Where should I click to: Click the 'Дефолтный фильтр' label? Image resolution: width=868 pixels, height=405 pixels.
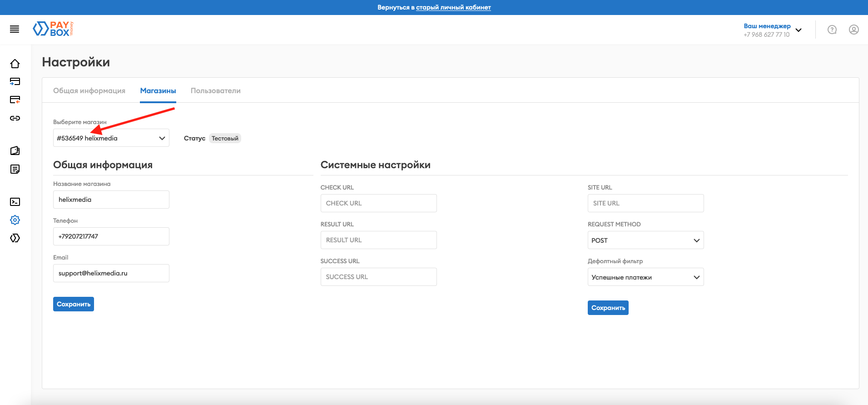[615, 261]
